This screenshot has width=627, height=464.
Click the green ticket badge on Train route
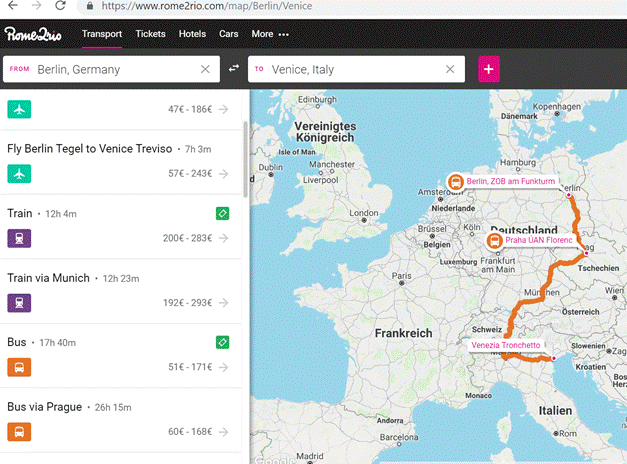tap(222, 213)
